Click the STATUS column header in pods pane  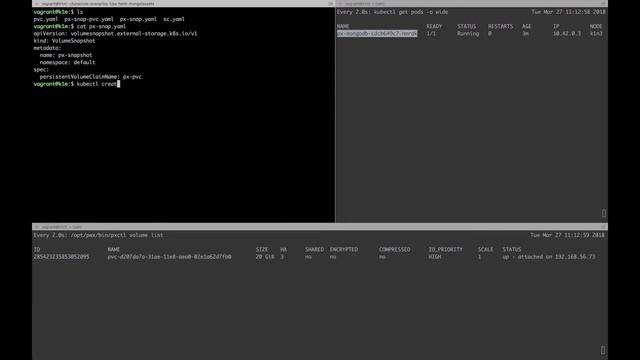click(467, 26)
